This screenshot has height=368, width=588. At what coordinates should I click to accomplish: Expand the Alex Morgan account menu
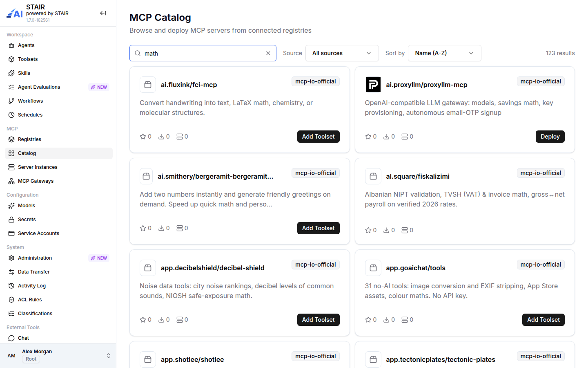[x=109, y=356]
